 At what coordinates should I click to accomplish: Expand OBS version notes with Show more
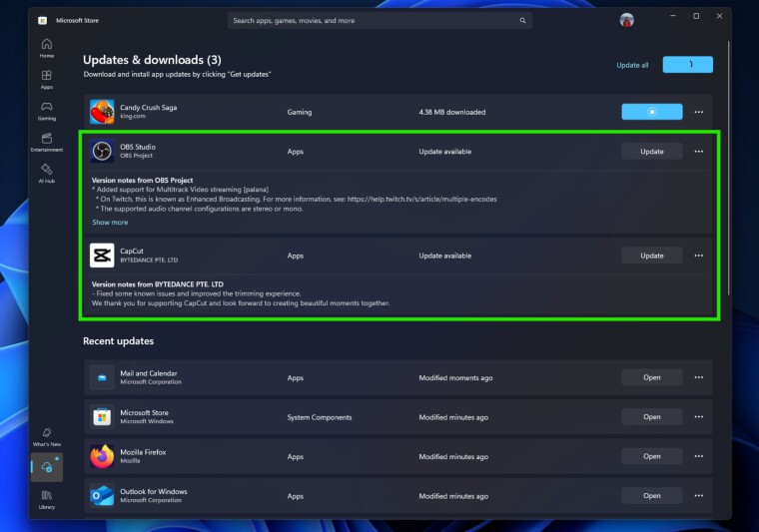coord(110,223)
